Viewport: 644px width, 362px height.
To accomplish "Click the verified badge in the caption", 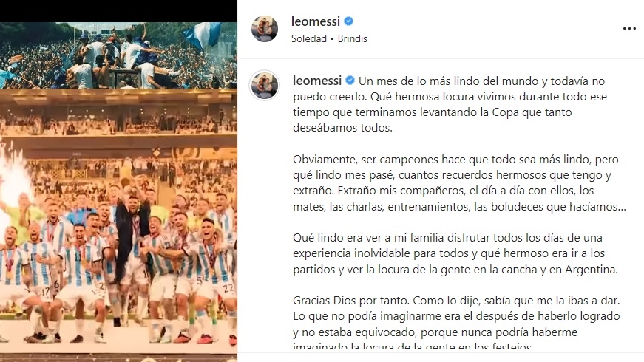I will (x=350, y=81).
